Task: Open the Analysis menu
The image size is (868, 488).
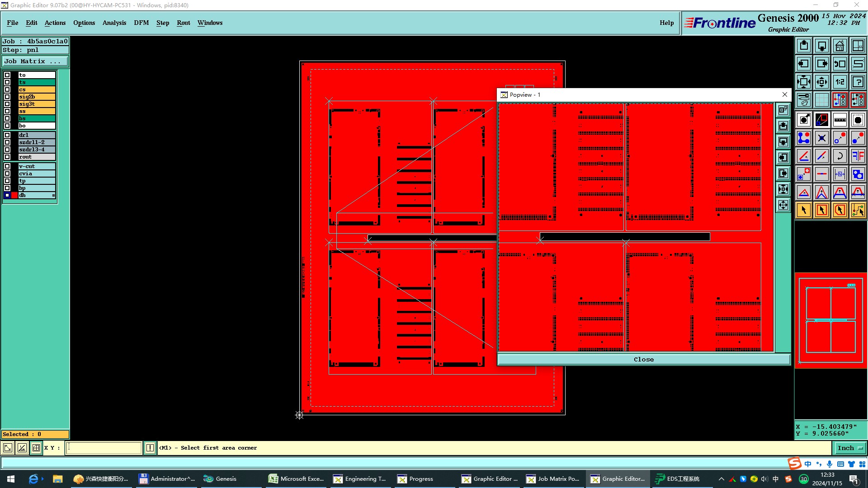Action: coord(114,23)
